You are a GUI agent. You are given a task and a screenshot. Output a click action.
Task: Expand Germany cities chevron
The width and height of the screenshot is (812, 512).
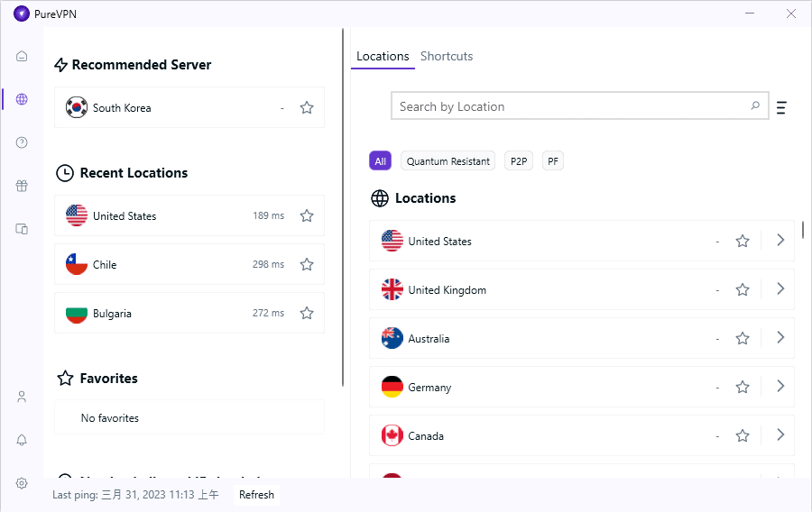(x=780, y=386)
